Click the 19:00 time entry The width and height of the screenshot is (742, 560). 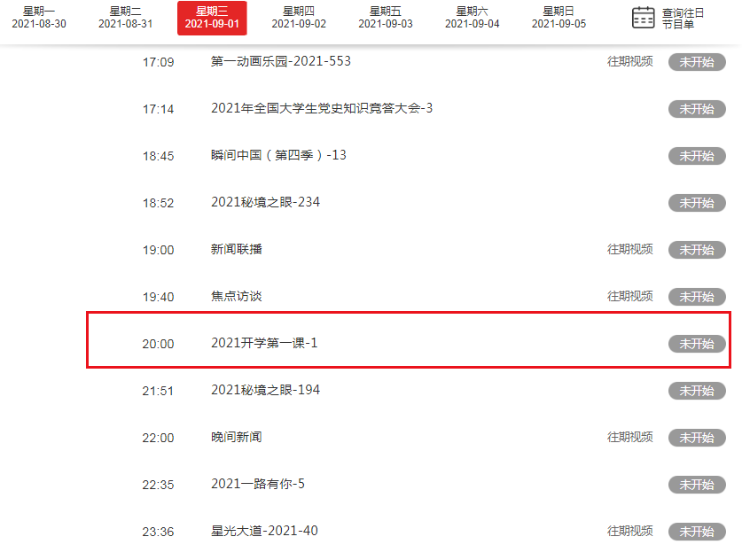click(x=158, y=250)
